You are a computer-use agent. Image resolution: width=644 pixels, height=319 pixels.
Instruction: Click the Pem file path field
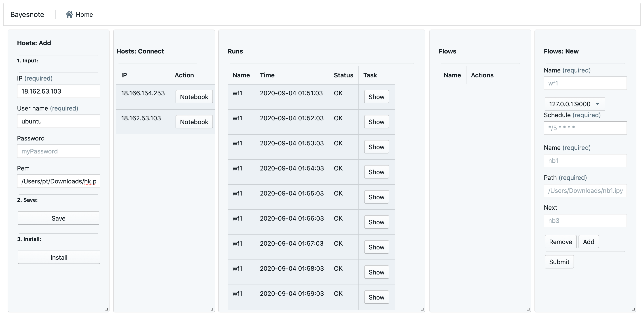[x=59, y=181]
